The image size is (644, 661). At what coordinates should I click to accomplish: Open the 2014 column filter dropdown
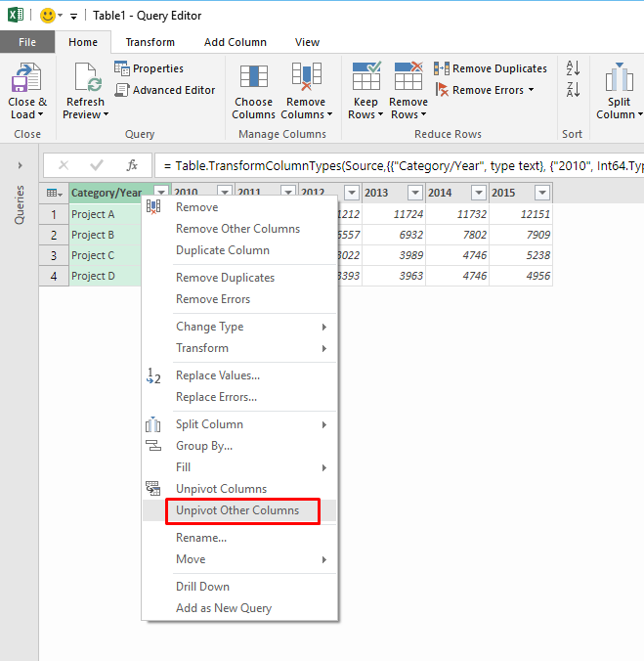(x=478, y=193)
